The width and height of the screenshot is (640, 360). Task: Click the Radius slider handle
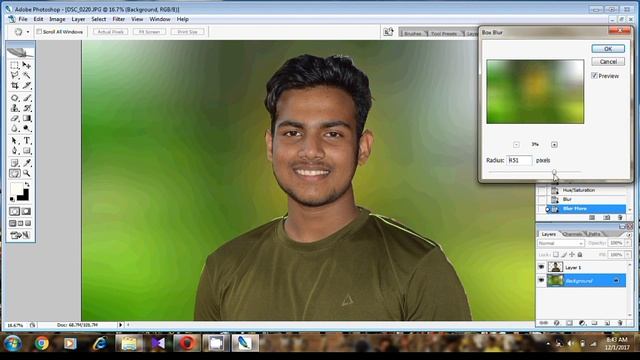pos(554,172)
